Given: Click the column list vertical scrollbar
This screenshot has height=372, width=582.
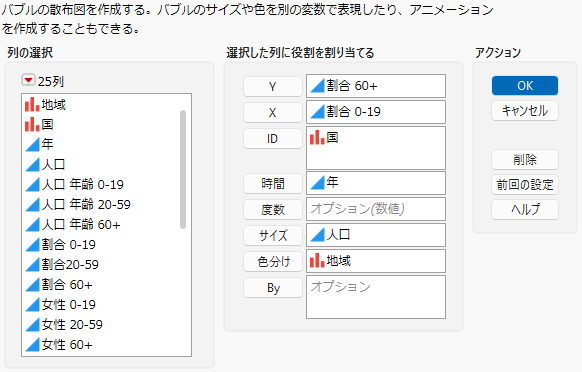Looking at the screenshot, I should [183, 169].
